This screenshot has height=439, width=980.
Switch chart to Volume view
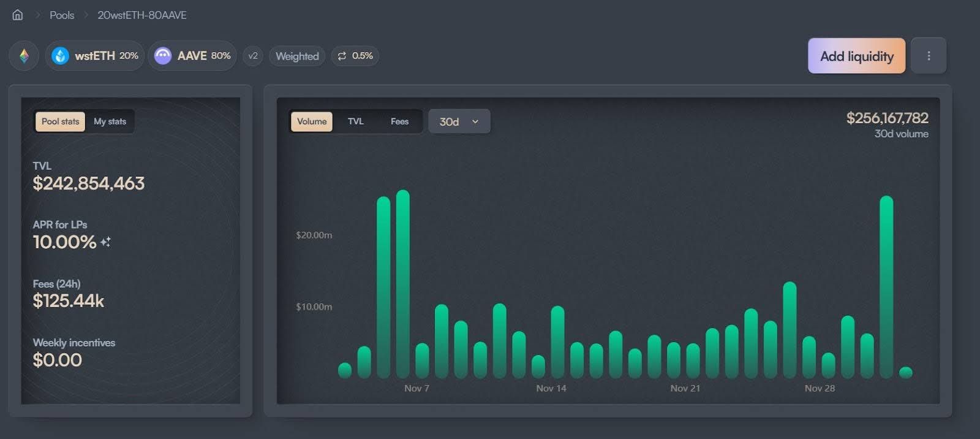click(x=312, y=121)
